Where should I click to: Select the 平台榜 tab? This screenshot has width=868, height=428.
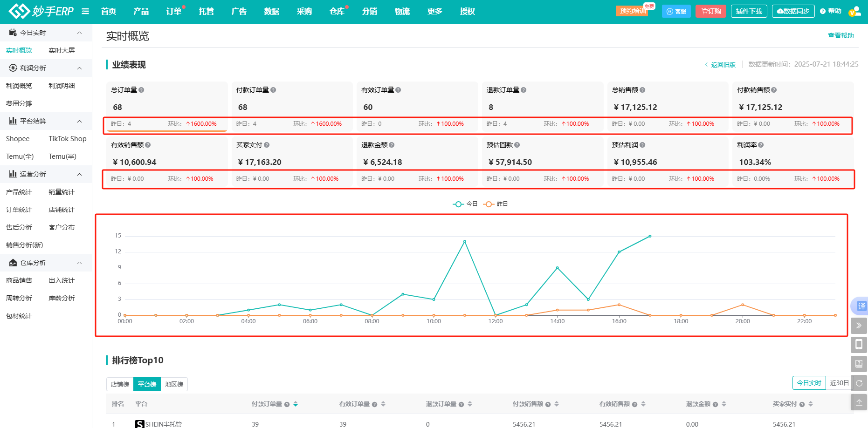tap(147, 384)
